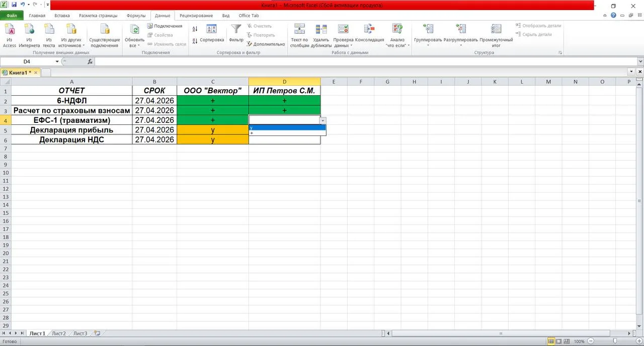
Task: Sort descending Z to A icon
Action: point(195,42)
